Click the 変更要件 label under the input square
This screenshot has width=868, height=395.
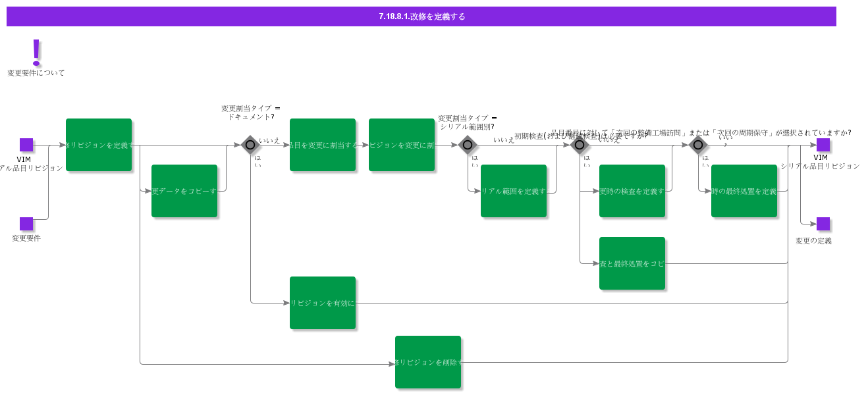[26, 238]
